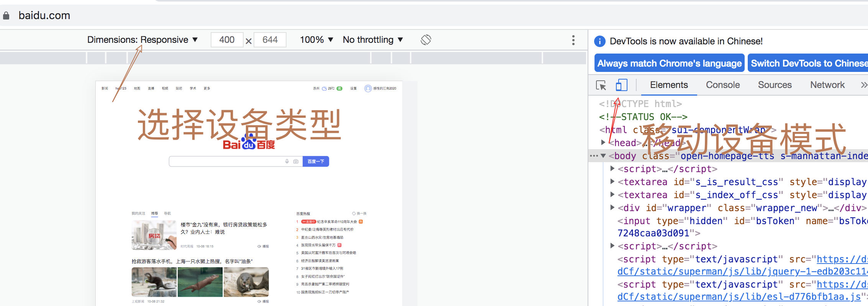Click the lock icon beside baidu.com

[x=6, y=16]
